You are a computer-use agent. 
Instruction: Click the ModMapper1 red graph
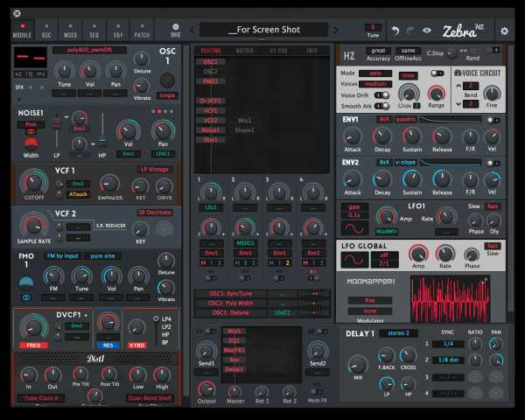pyautogui.click(x=450, y=298)
